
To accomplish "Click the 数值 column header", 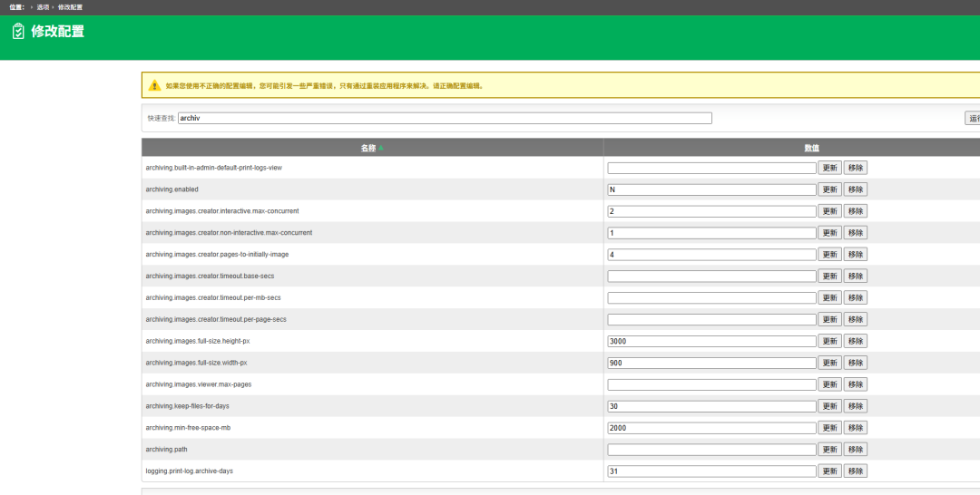I will point(811,148).
